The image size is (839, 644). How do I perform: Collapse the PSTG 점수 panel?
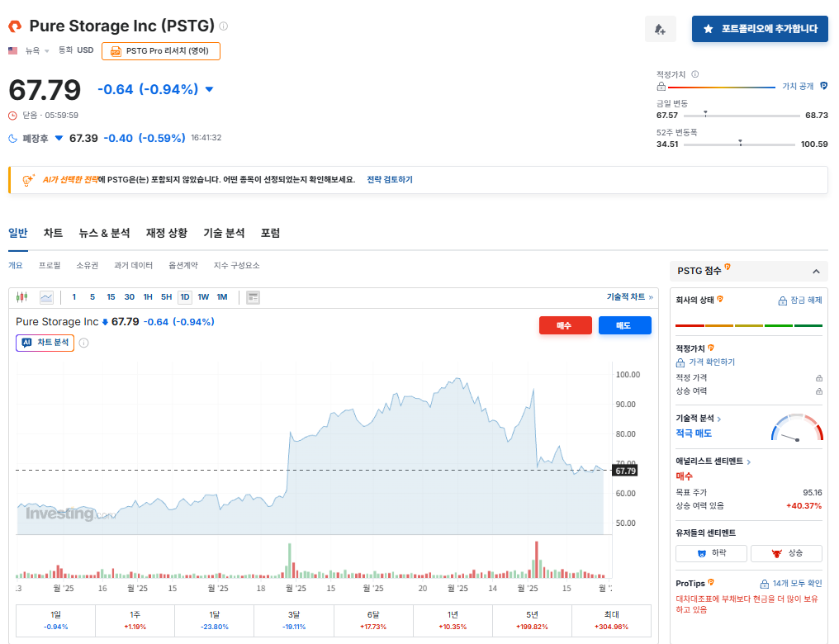(816, 272)
